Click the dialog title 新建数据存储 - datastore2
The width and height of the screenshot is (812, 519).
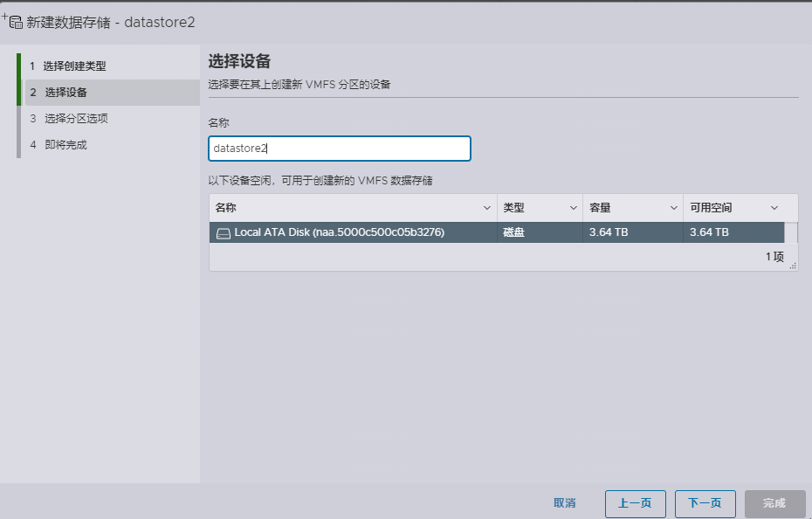click(x=110, y=23)
